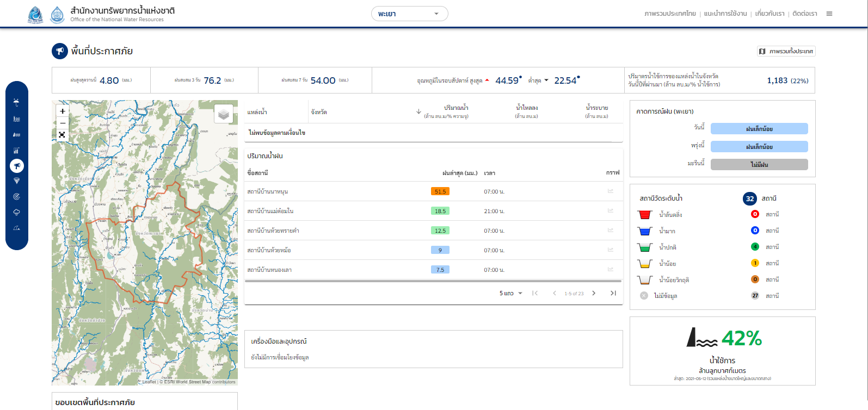Click the น้ำน้อยวิกฤติ level icon

coord(644,279)
